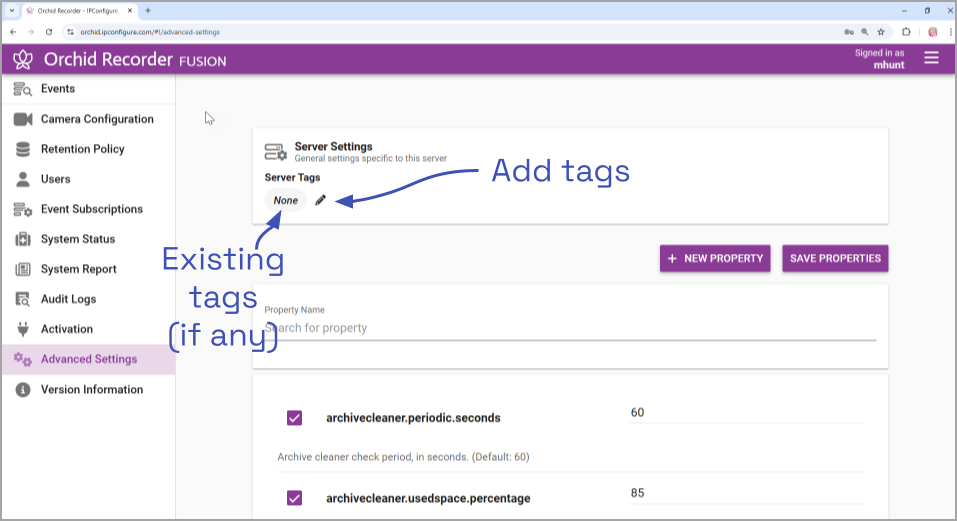
Task: Click the New Property button
Action: (x=715, y=258)
